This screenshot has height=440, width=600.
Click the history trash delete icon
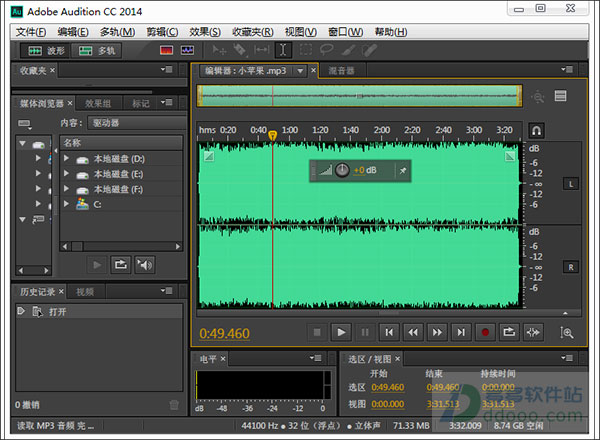[174, 404]
